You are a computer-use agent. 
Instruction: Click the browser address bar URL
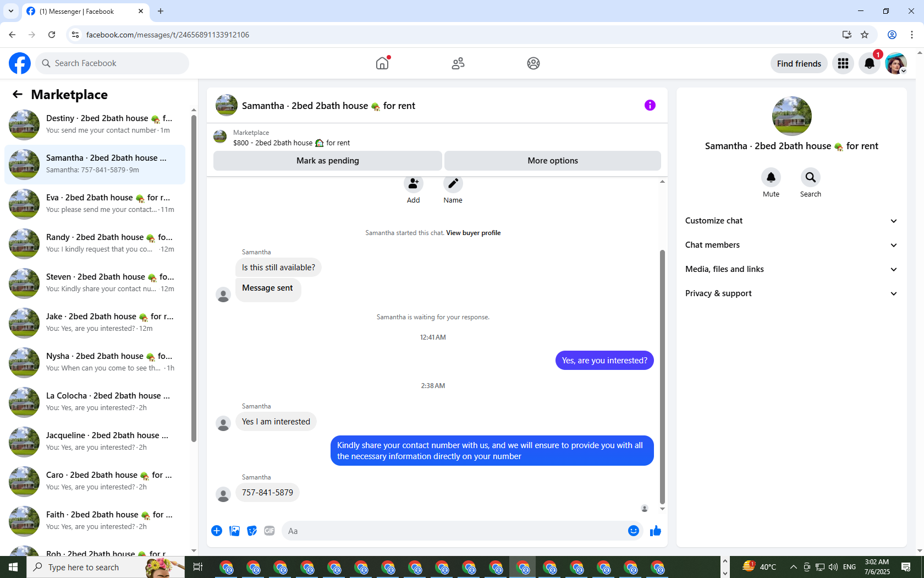(x=168, y=35)
